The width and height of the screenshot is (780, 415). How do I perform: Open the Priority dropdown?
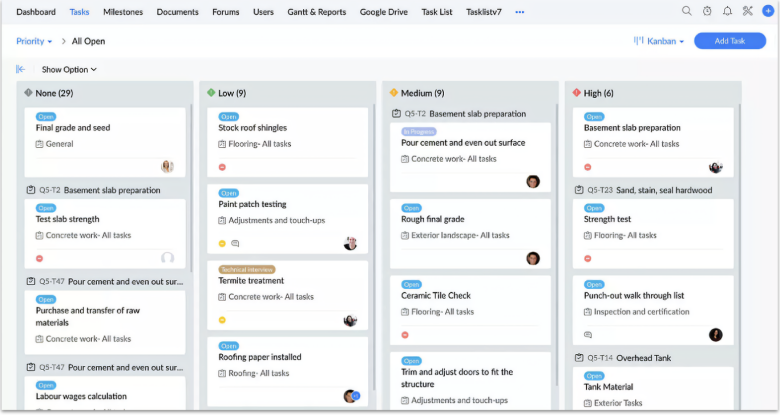34,41
